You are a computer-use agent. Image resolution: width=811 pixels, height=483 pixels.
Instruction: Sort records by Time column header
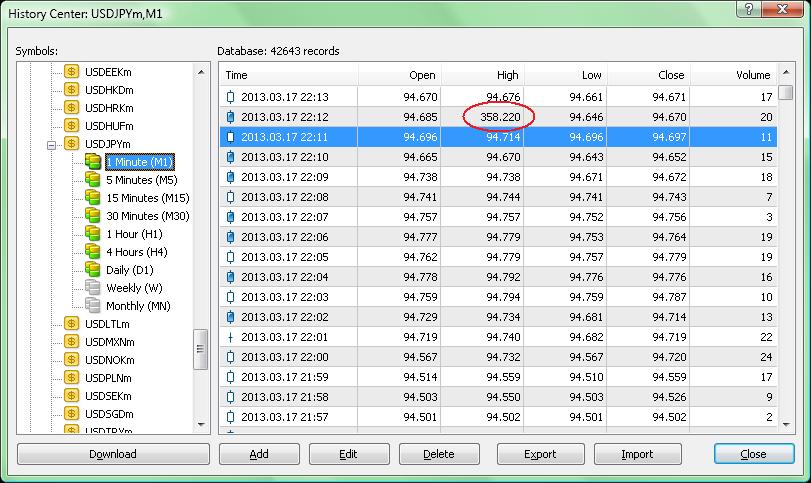coord(289,75)
